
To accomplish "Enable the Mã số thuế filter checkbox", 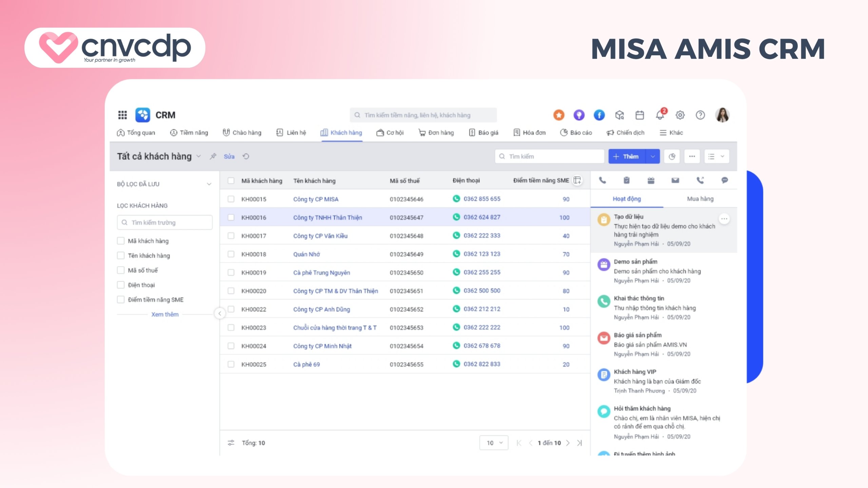I will coord(121,270).
